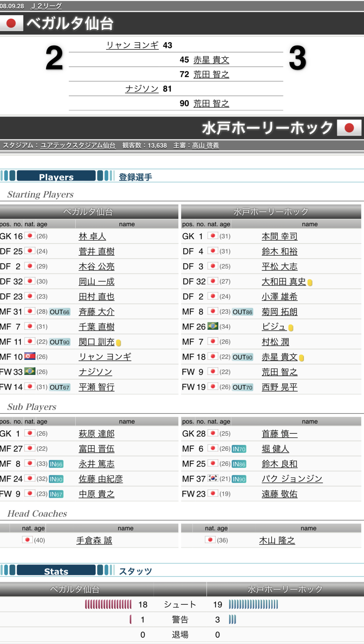This screenshot has width=364, height=644.
Task: Click the Brazil flag in ビジュ's row
Action: click(x=213, y=326)
